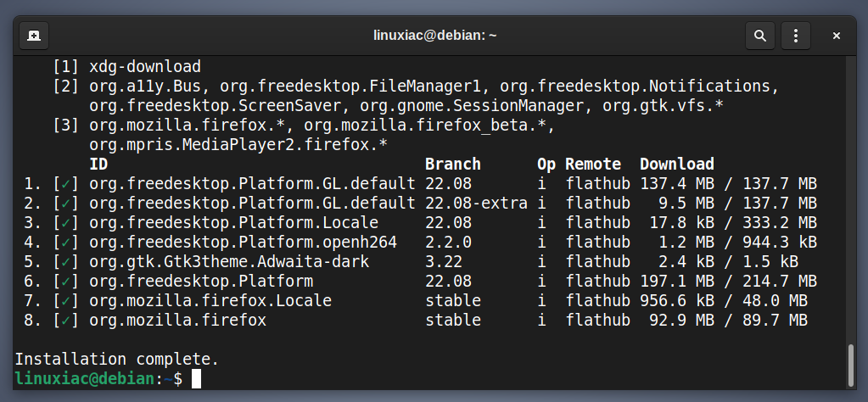Click the blinking cursor at prompt
Viewport: 868px width, 402px height.
(x=197, y=379)
